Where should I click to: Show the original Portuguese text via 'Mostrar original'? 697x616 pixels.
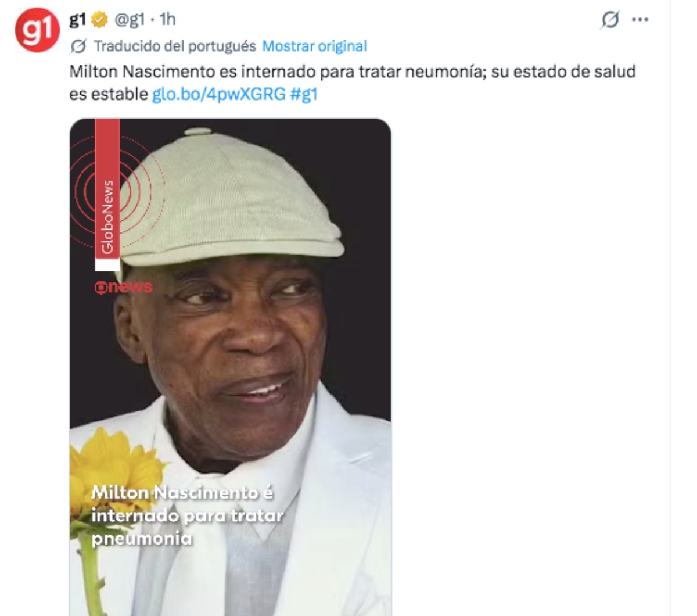tap(314, 46)
